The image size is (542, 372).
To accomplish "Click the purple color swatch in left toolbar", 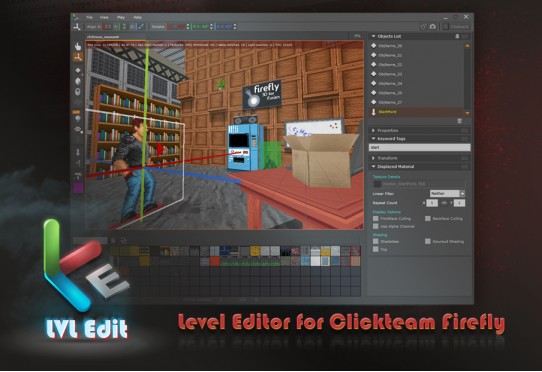I will (x=78, y=188).
